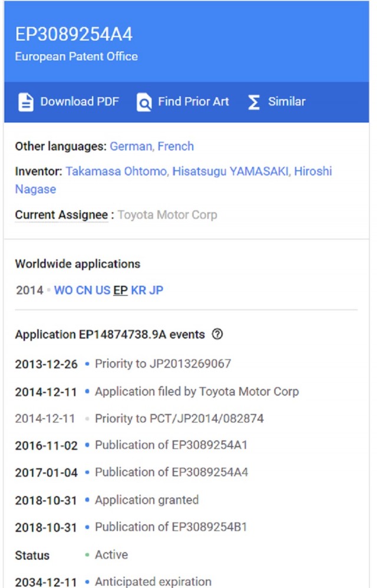Open the CN worldwide application

[84, 290]
